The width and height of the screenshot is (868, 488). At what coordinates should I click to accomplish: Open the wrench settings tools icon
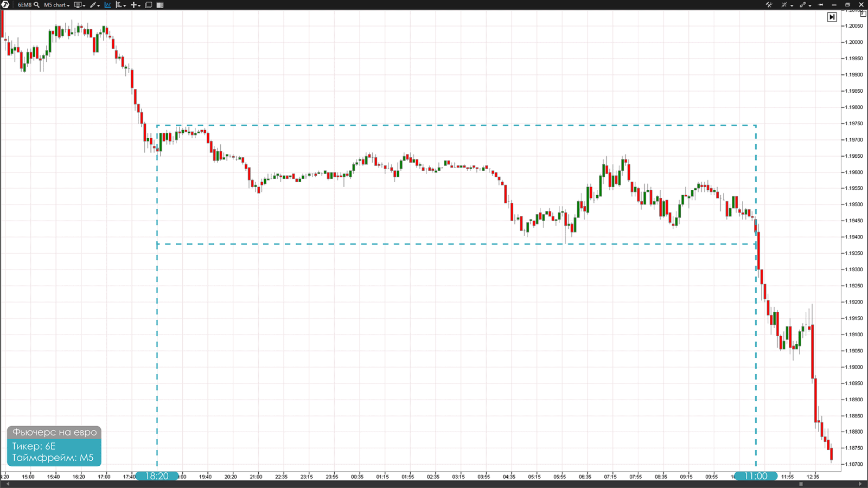[x=769, y=5]
